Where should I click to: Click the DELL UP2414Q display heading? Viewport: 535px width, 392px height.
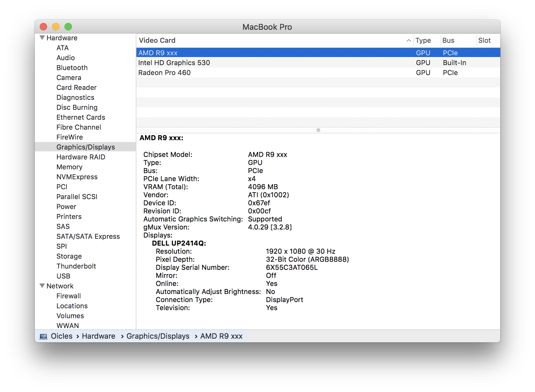[179, 243]
